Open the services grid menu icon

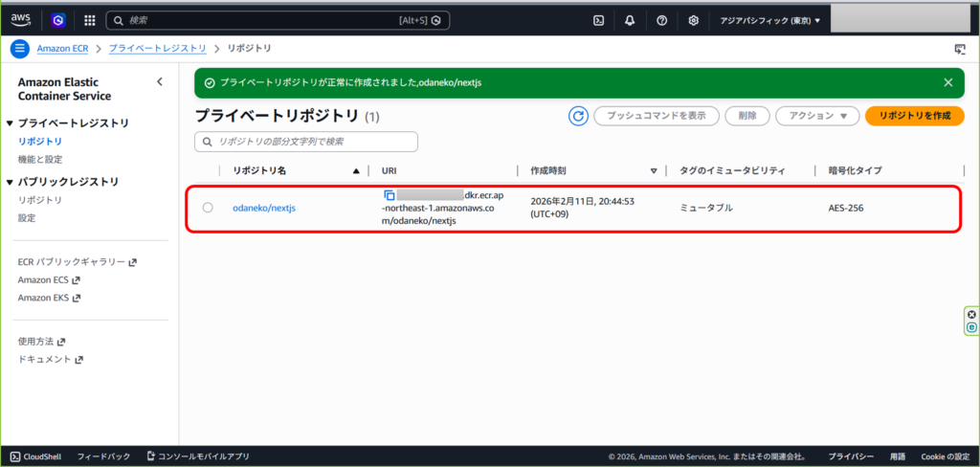coord(90,19)
